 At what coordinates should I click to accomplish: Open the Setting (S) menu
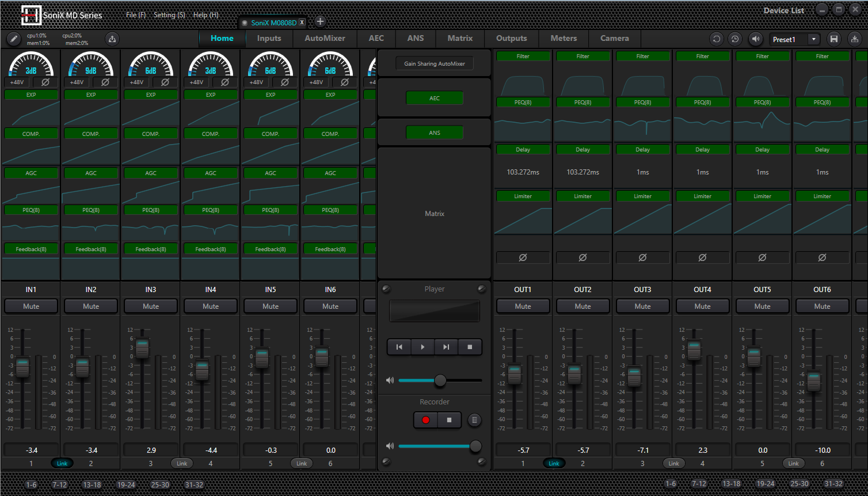(x=169, y=15)
